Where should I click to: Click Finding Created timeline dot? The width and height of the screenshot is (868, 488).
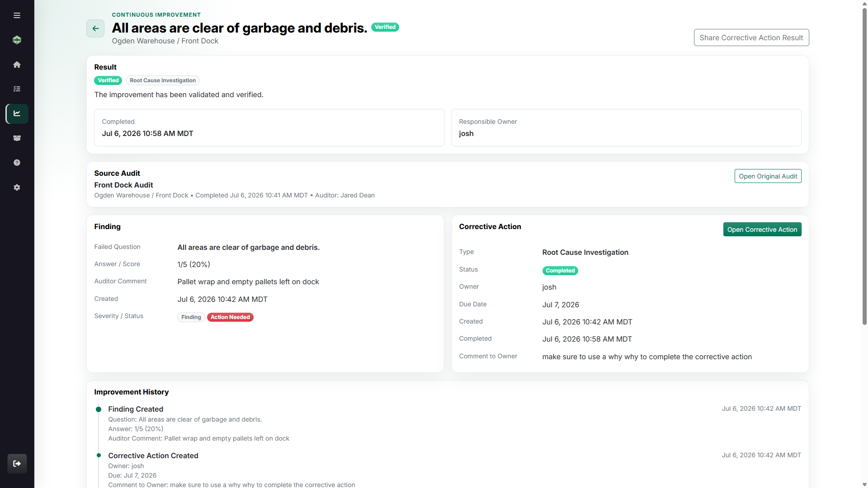(99, 409)
